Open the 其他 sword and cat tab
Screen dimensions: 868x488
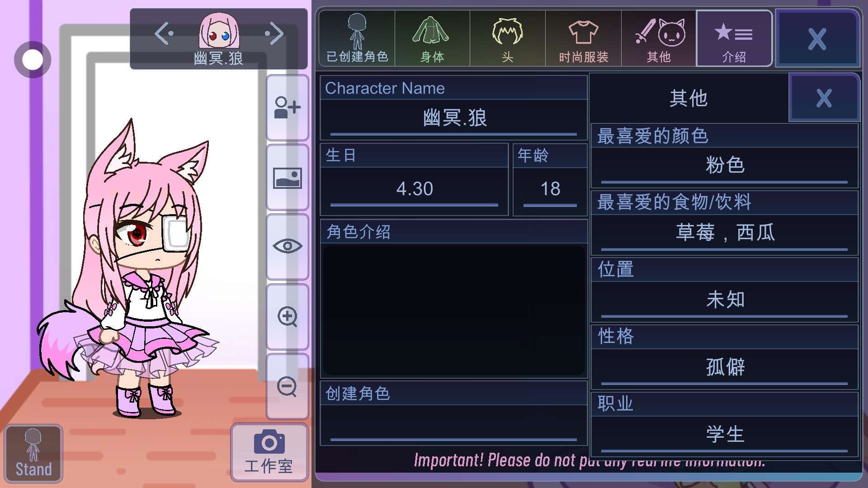659,38
